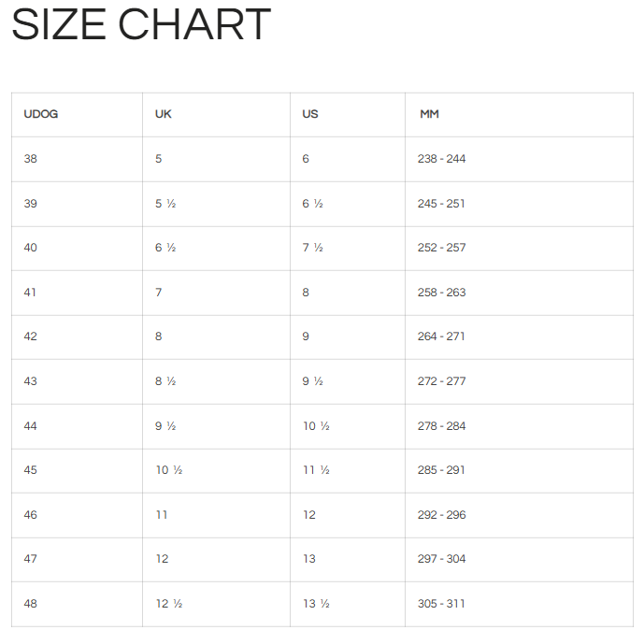Click the 272 - 277 measurement cell
This screenshot has width=644, height=644.
(441, 381)
